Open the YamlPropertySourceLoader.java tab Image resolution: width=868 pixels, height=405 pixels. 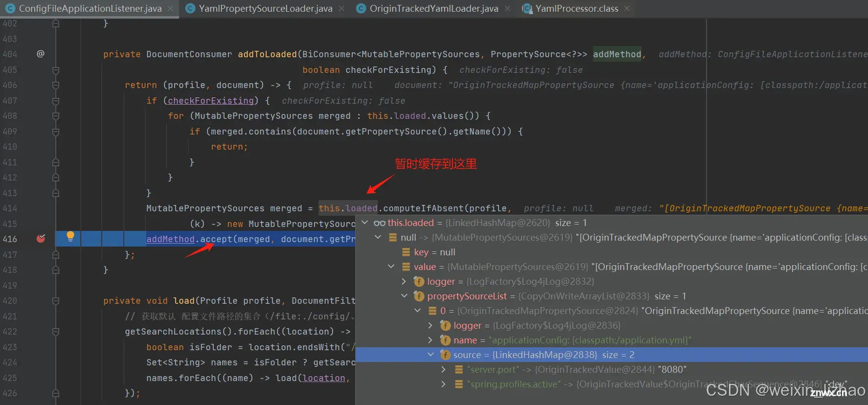click(x=265, y=8)
